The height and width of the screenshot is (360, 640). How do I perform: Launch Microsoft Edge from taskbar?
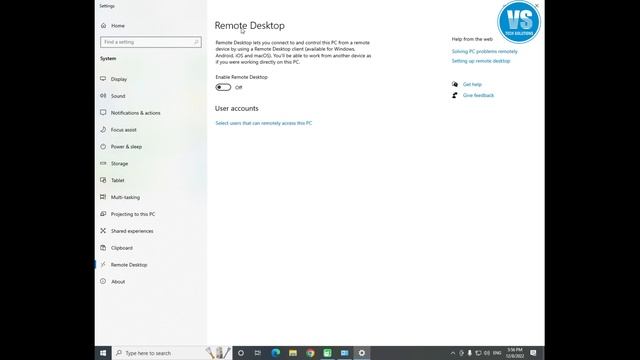(276, 353)
